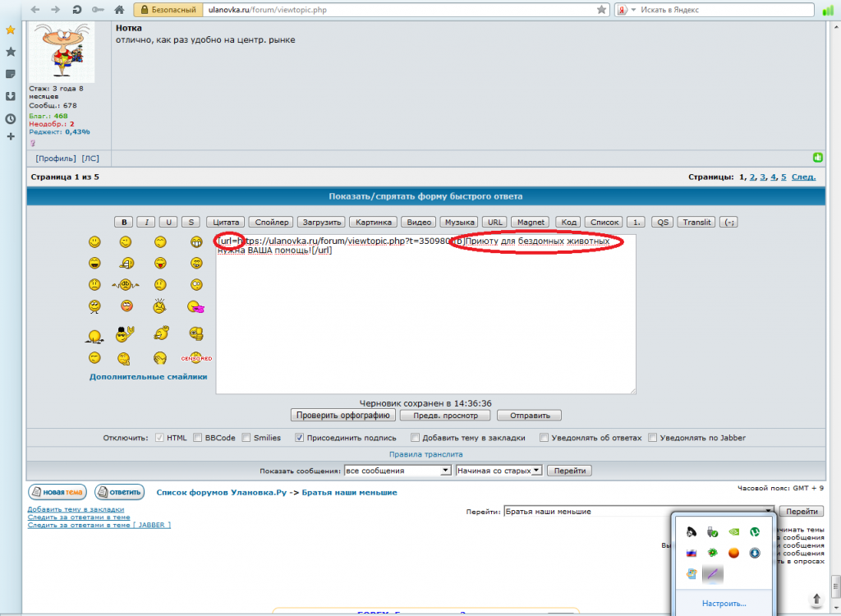Click the uTorrent icon in the system tray
Image resolution: width=841 pixels, height=616 pixels.
click(x=755, y=531)
